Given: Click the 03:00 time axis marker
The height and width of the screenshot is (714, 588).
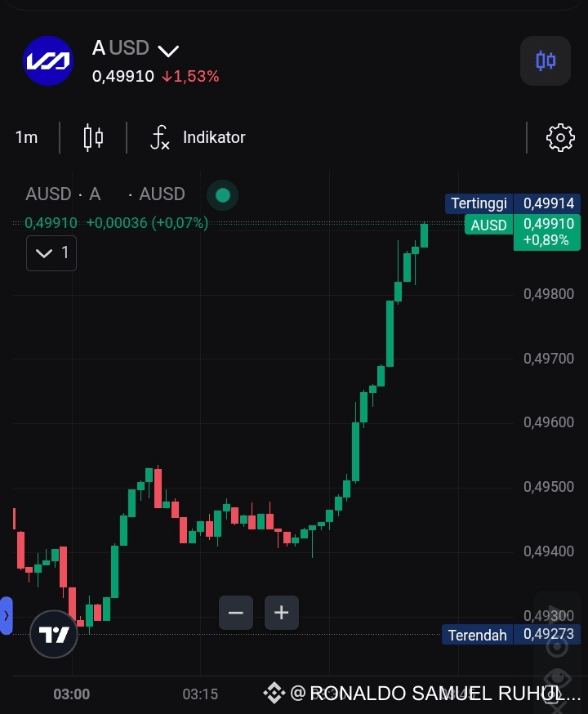Looking at the screenshot, I should 71,694.
